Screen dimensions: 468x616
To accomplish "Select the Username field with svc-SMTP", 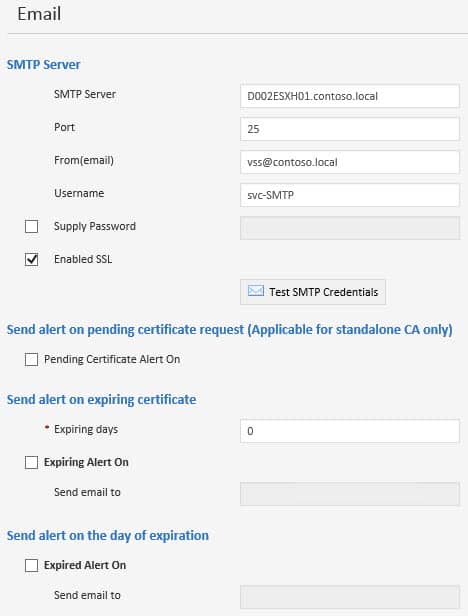I will click(350, 195).
